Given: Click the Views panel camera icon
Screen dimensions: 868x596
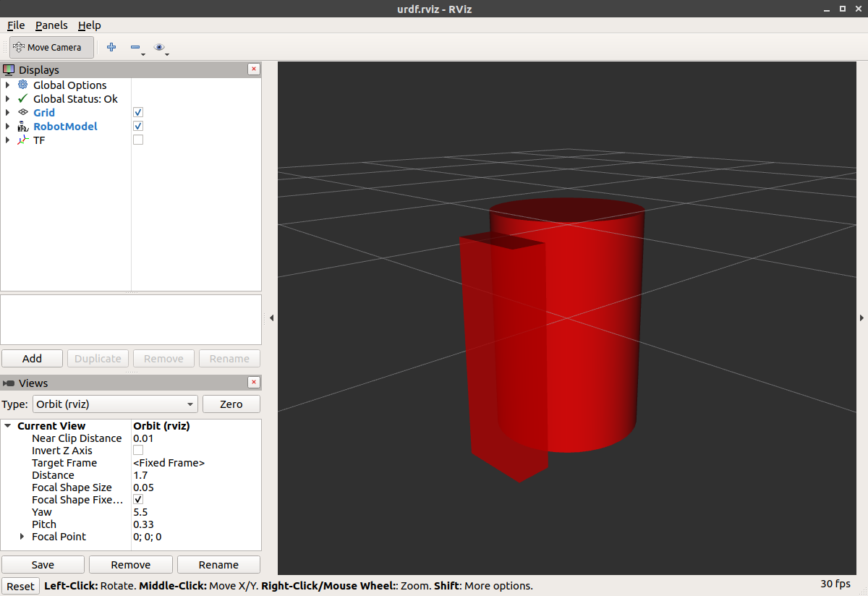Looking at the screenshot, I should [9, 383].
